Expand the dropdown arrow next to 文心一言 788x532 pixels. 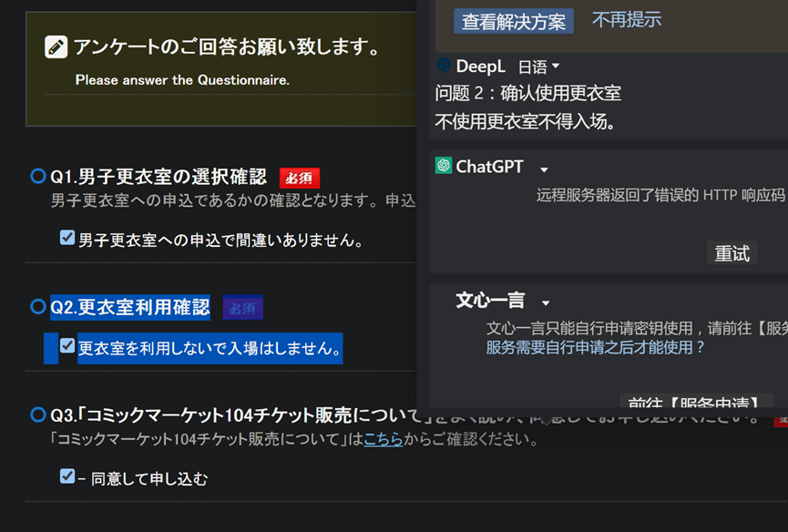(x=546, y=303)
